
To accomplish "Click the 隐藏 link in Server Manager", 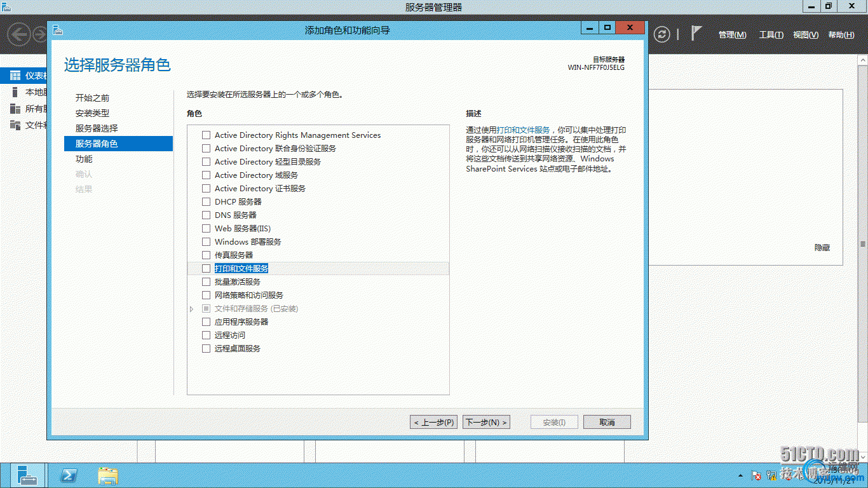I will click(822, 248).
